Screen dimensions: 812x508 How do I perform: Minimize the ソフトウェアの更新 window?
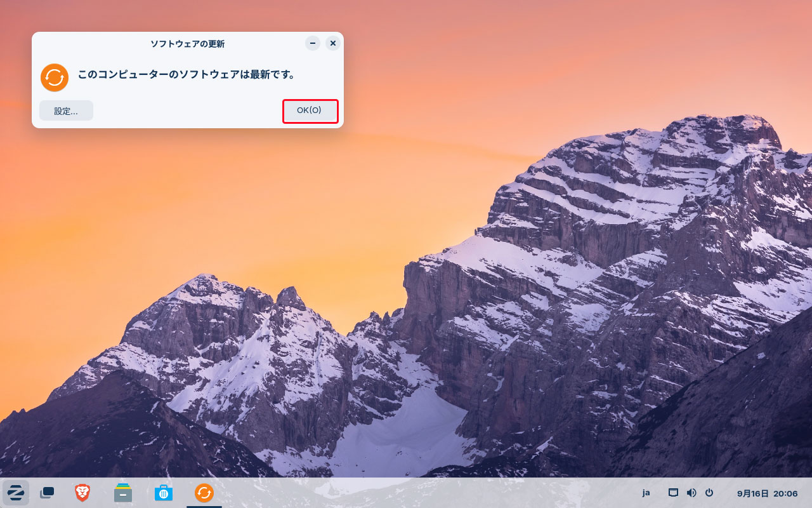[x=313, y=43]
